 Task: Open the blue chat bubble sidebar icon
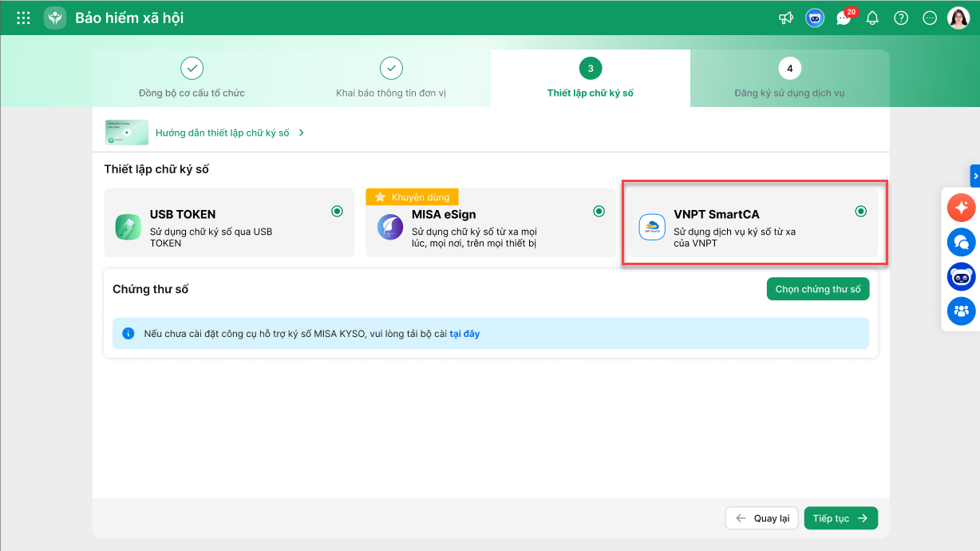(x=961, y=242)
